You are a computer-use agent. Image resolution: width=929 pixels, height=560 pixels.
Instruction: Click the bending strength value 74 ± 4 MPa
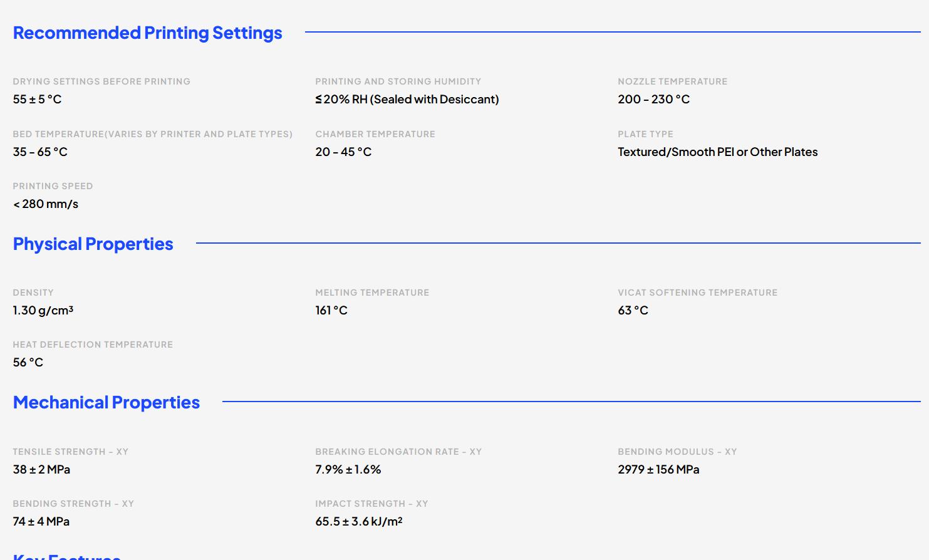point(41,521)
